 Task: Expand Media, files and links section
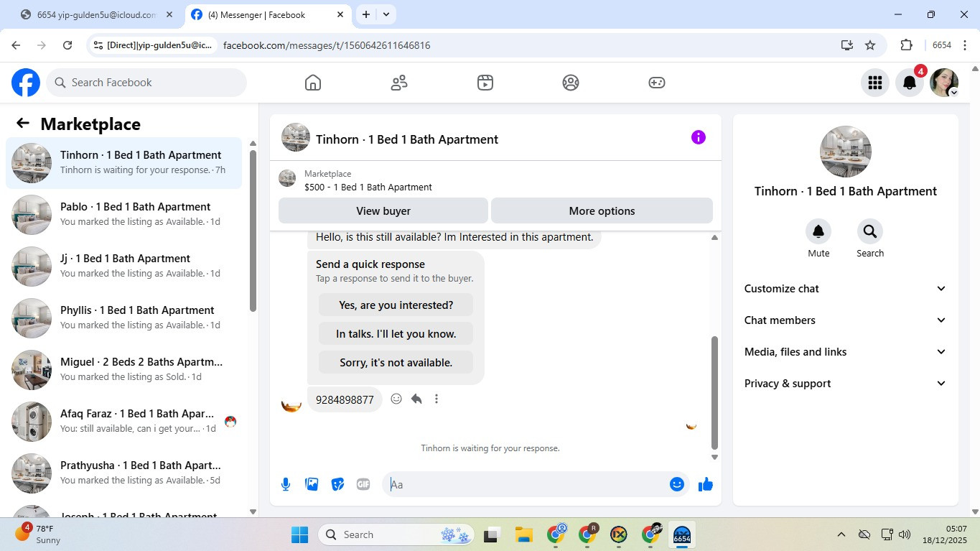coord(846,352)
